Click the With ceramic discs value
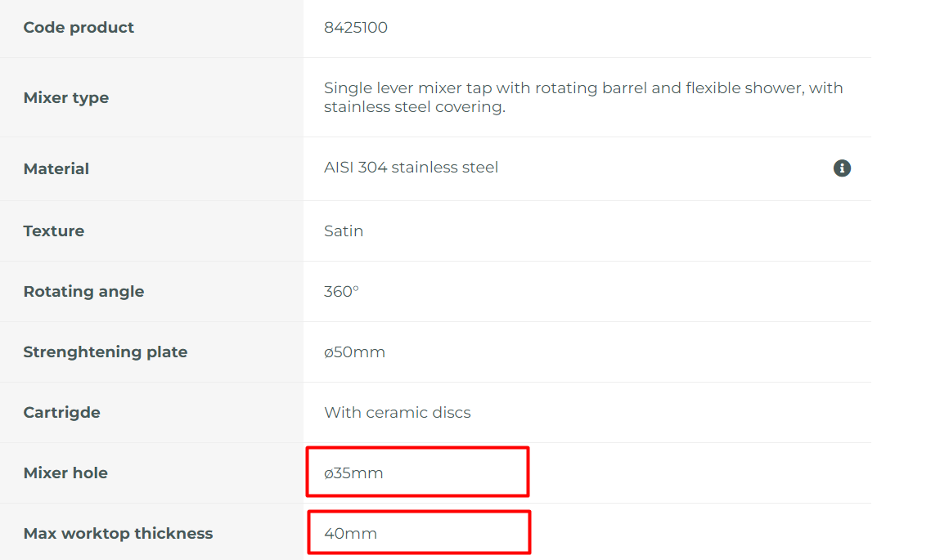The height and width of the screenshot is (560, 931). click(x=398, y=412)
